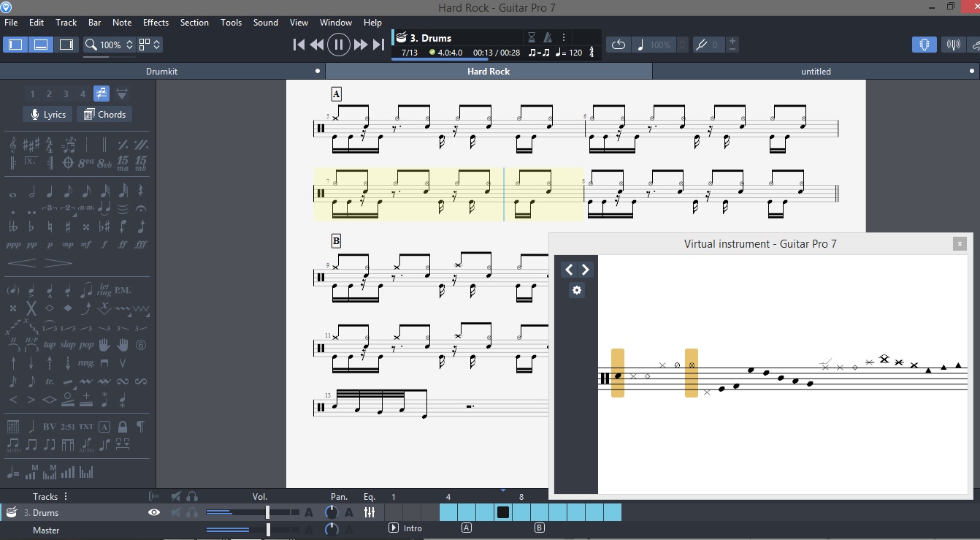
Task: Open the Track menu
Action: [x=66, y=23]
